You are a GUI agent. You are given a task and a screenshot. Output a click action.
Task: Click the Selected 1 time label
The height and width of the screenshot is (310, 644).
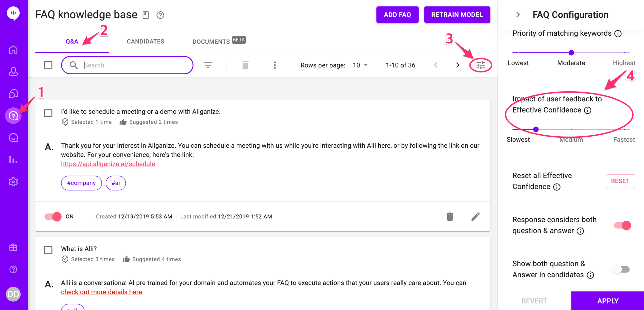tap(91, 122)
